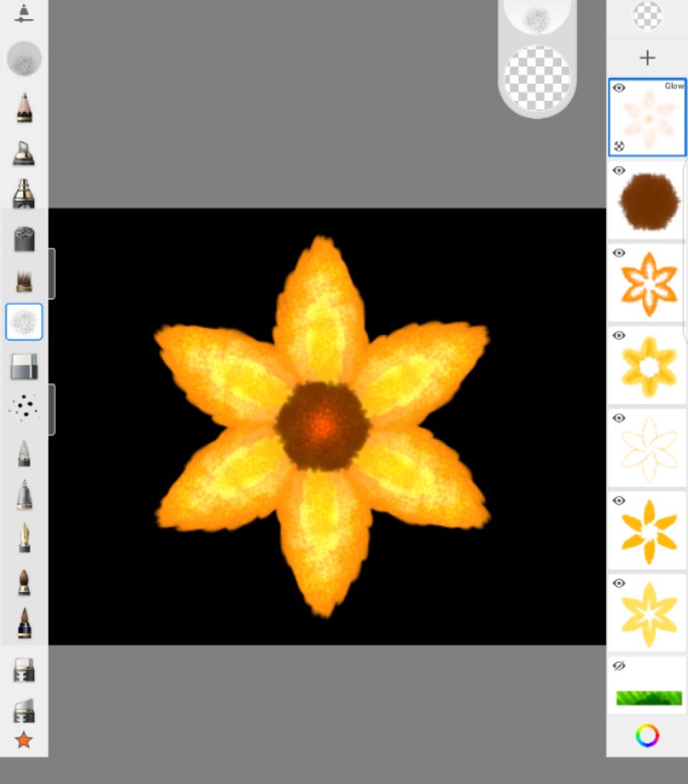Select the gold-banded felt marker brush

point(24,194)
